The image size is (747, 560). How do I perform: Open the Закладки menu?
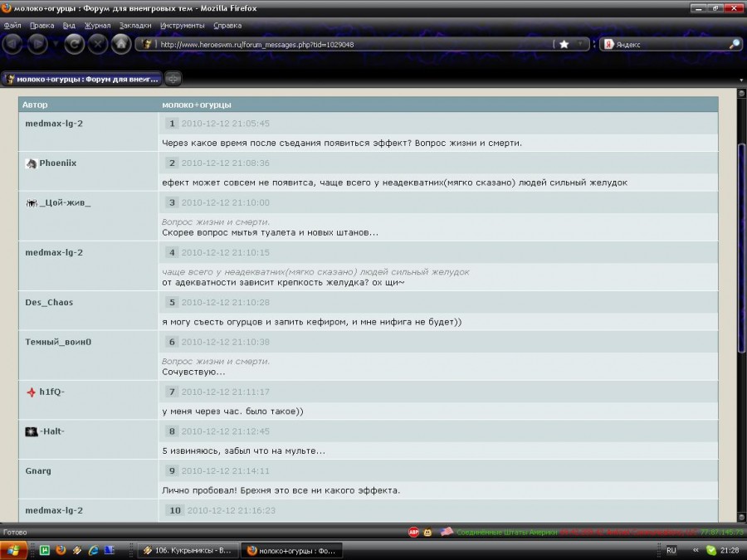coord(135,25)
